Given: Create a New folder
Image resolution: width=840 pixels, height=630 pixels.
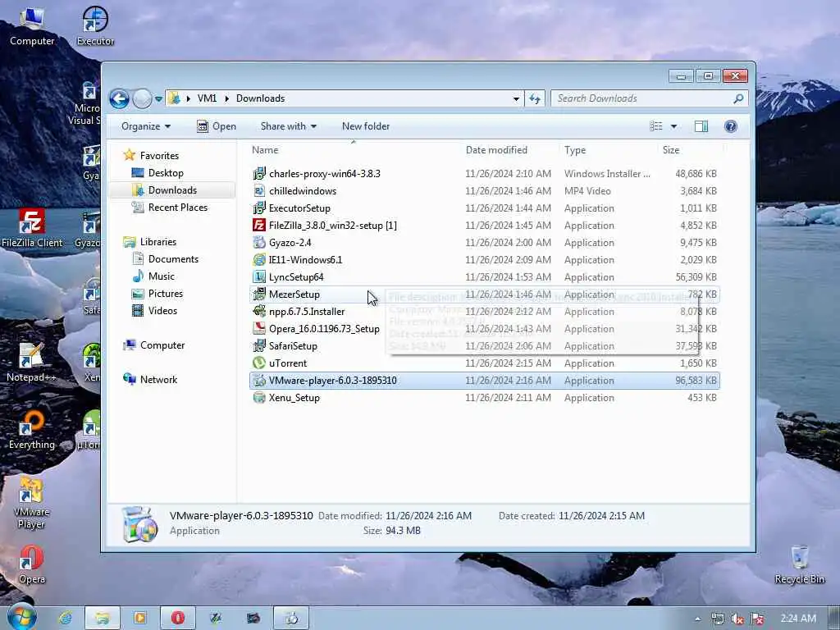Looking at the screenshot, I should point(366,126).
